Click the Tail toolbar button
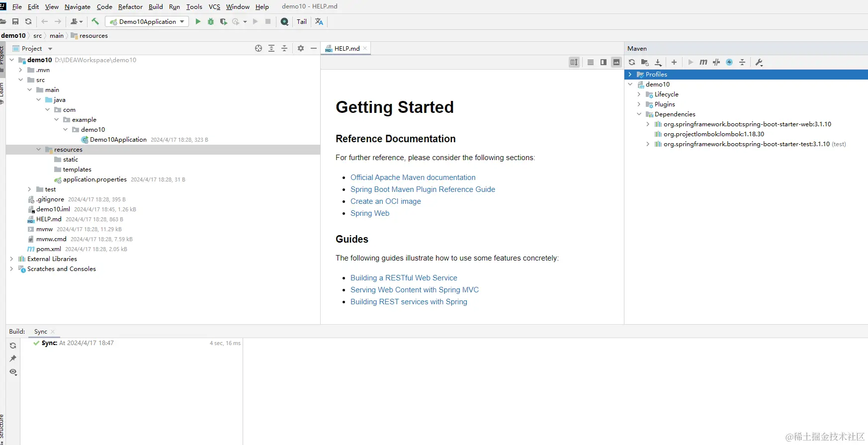This screenshot has height=445, width=868. tap(302, 21)
